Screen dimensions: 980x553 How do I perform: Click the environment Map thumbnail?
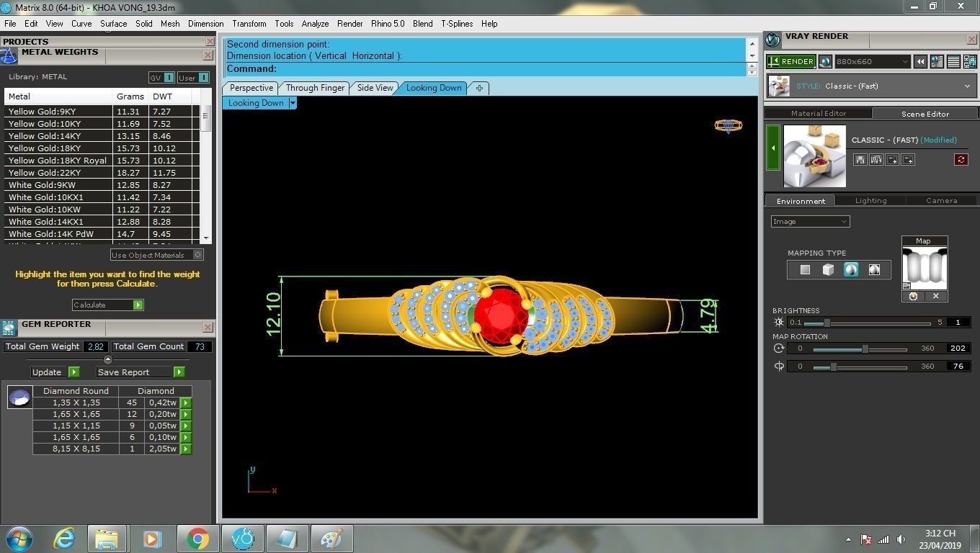[925, 268]
